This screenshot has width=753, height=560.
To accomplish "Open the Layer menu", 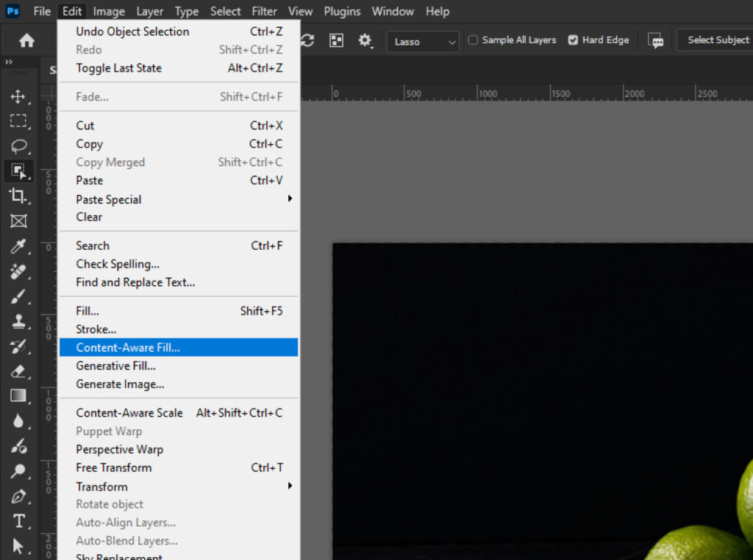I will 150,11.
